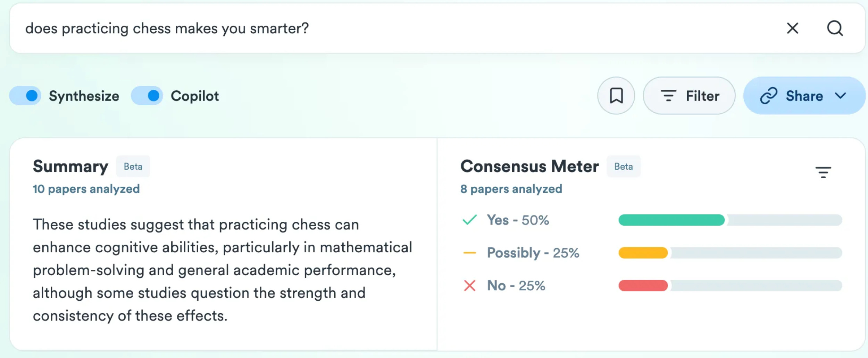Toggle the Synthesize switch off
Image resolution: width=868 pixels, height=358 pixels.
[25, 96]
